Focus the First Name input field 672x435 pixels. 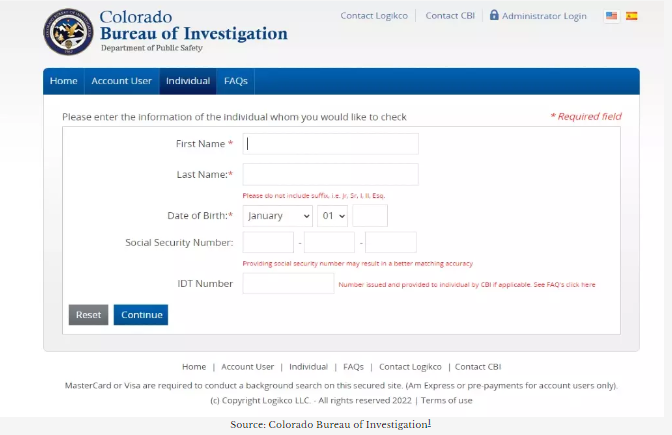[330, 144]
